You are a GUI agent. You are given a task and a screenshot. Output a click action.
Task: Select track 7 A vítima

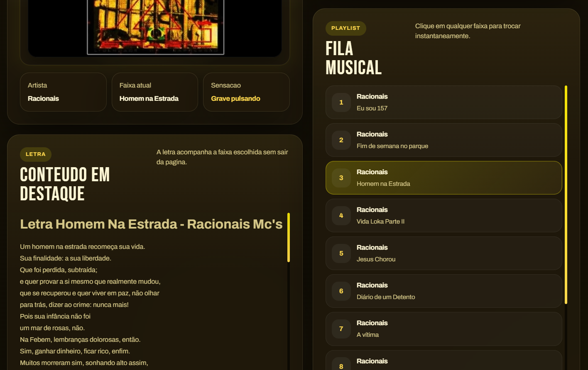click(x=443, y=329)
